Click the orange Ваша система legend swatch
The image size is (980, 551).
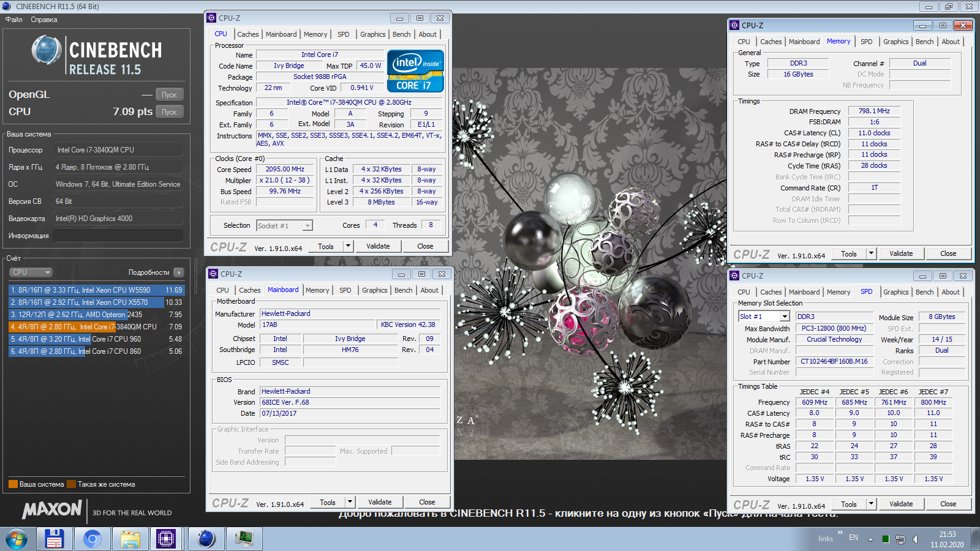click(x=13, y=484)
